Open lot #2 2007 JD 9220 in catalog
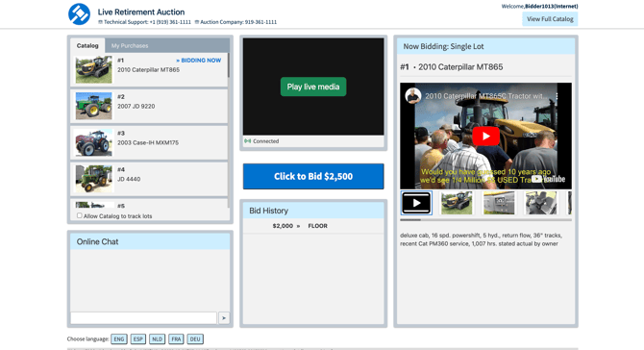 point(149,106)
